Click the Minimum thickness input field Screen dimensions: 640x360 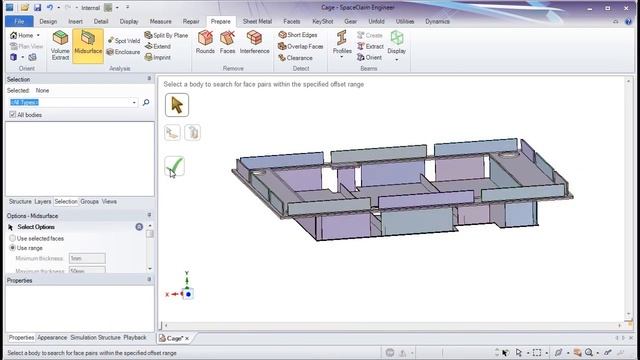click(87, 258)
